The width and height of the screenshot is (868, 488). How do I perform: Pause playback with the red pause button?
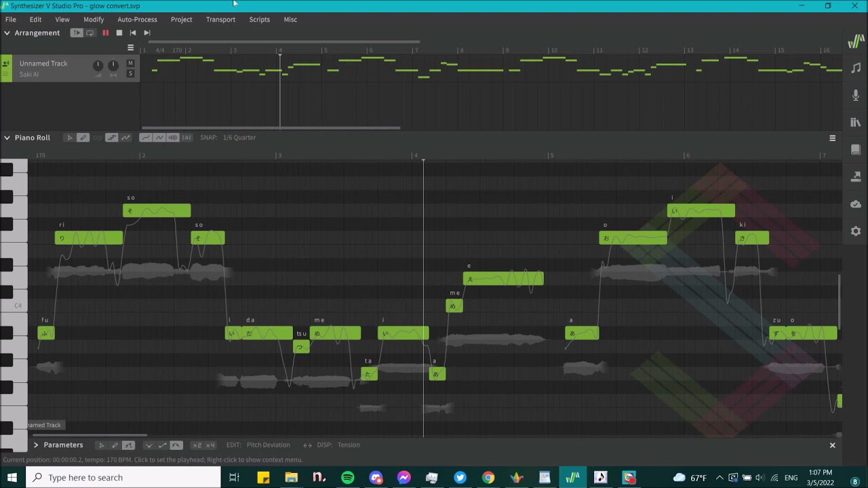pyautogui.click(x=105, y=33)
